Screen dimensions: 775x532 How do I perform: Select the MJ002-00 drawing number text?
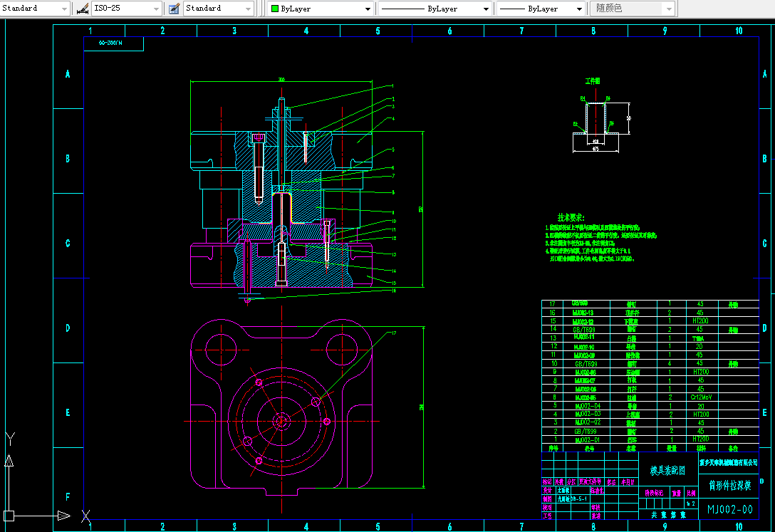point(729,509)
